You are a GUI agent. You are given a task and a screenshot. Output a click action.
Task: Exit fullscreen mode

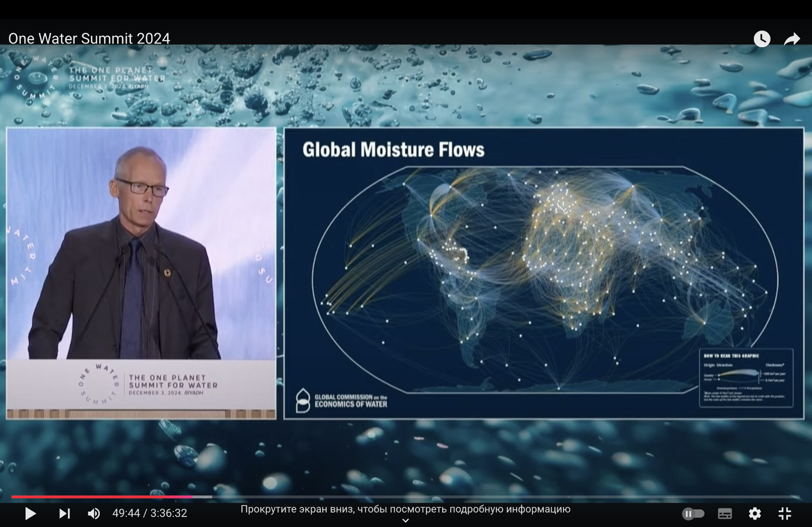coord(785,513)
